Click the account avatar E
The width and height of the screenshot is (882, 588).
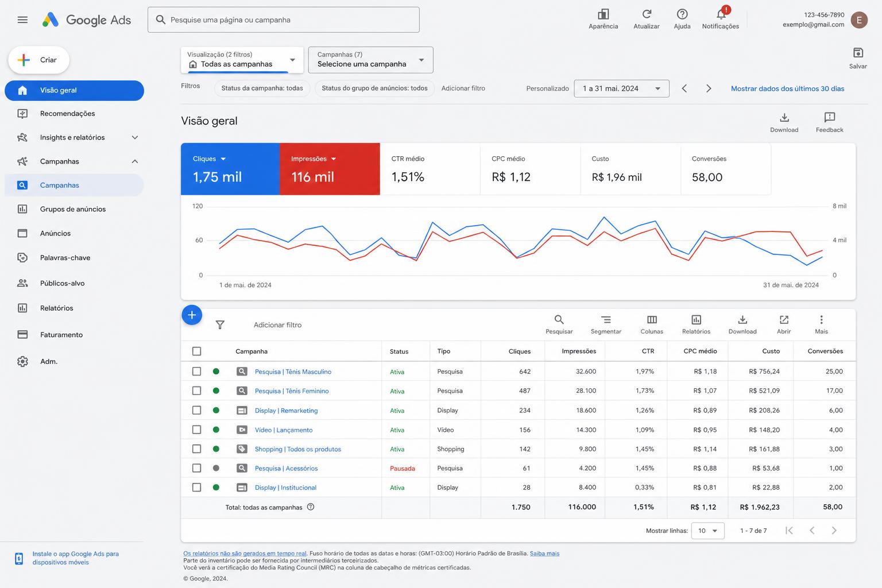point(859,20)
